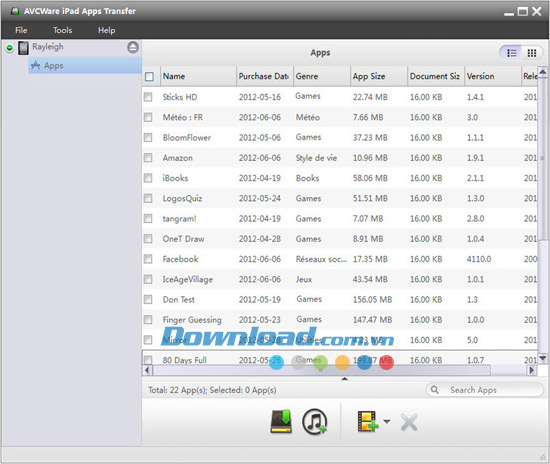Check the Amazon checkbox
The width and height of the screenshot is (550, 464).
(148, 158)
